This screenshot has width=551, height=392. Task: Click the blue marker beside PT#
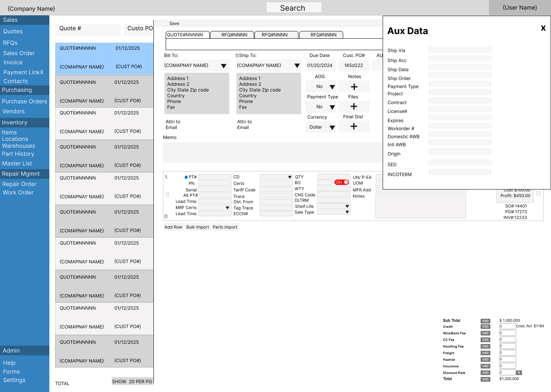(x=186, y=177)
